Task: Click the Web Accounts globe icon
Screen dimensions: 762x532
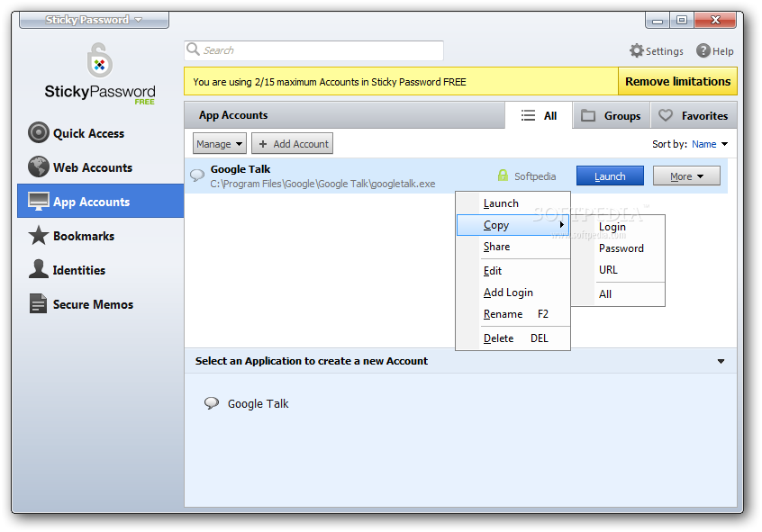Action: tap(39, 167)
